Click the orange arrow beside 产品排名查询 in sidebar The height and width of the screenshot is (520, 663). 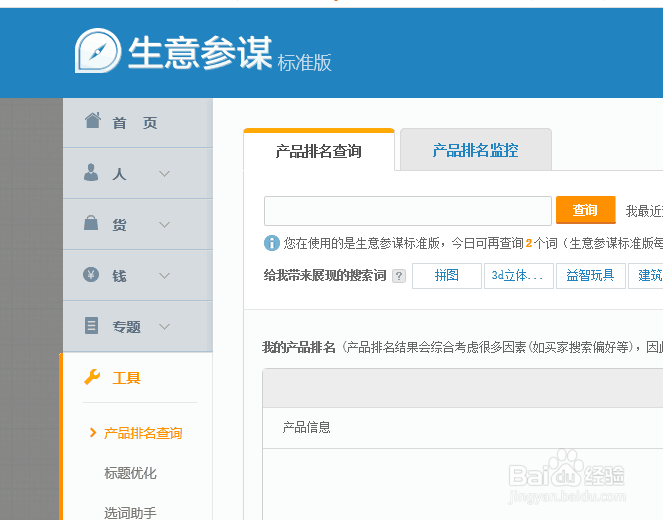pyautogui.click(x=93, y=432)
